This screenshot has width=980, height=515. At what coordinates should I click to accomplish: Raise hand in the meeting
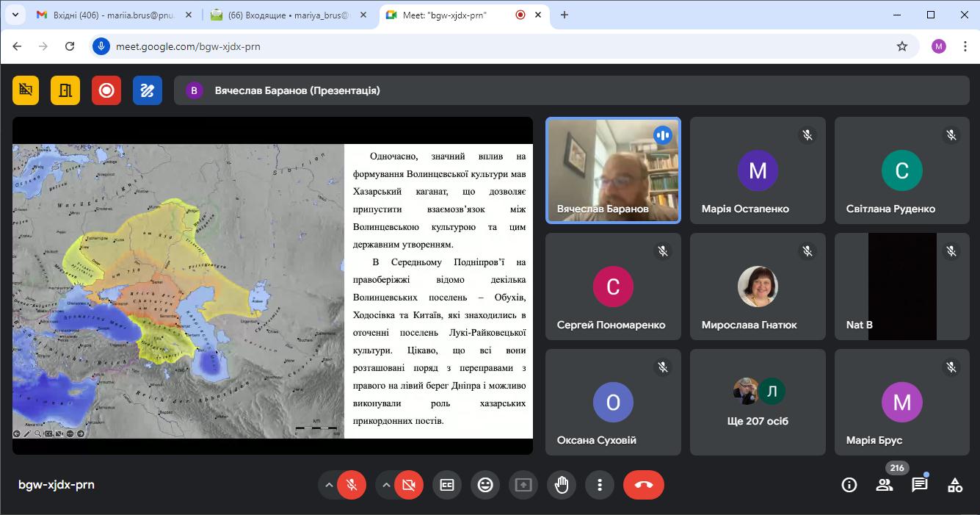(562, 485)
